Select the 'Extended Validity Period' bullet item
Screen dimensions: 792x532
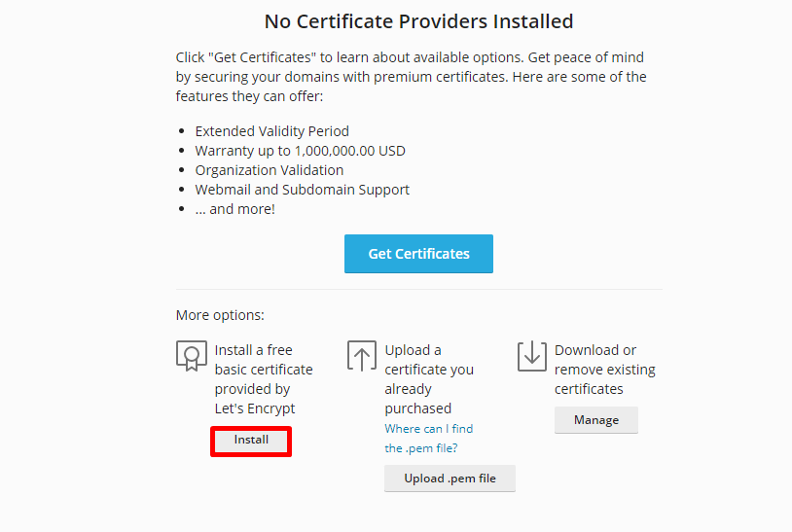pyautogui.click(x=271, y=131)
